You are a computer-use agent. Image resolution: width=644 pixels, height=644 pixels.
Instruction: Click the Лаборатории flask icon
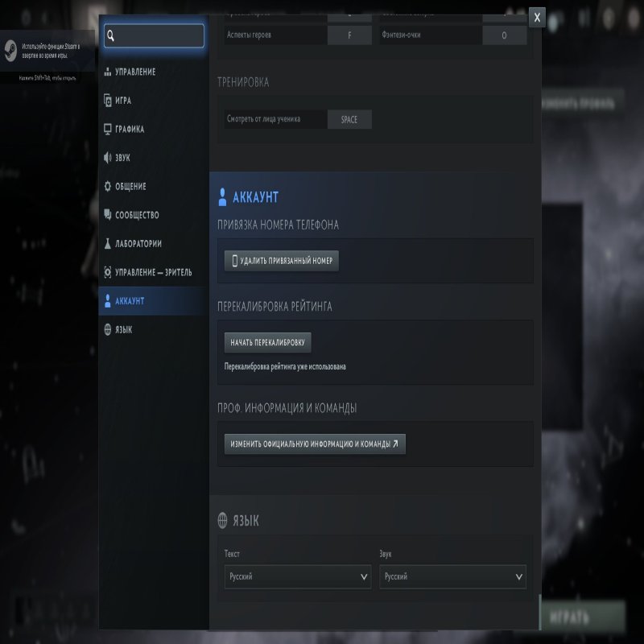click(108, 244)
